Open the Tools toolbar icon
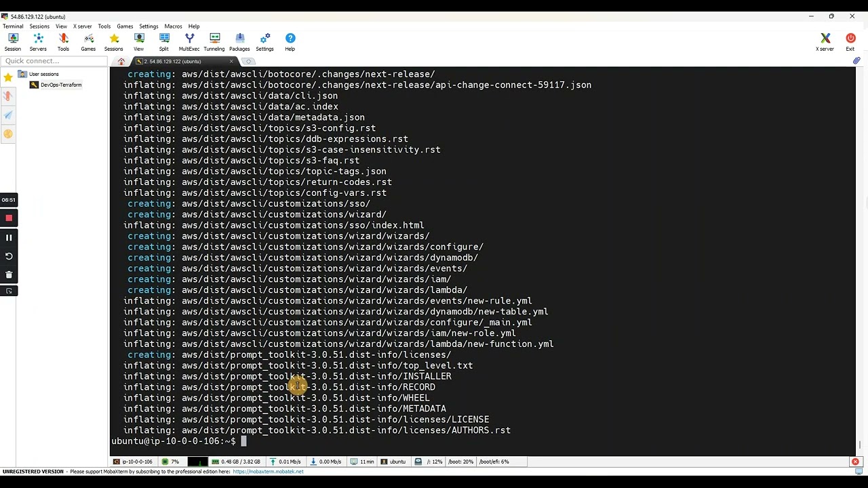Image resolution: width=868 pixels, height=488 pixels. pos(63,42)
